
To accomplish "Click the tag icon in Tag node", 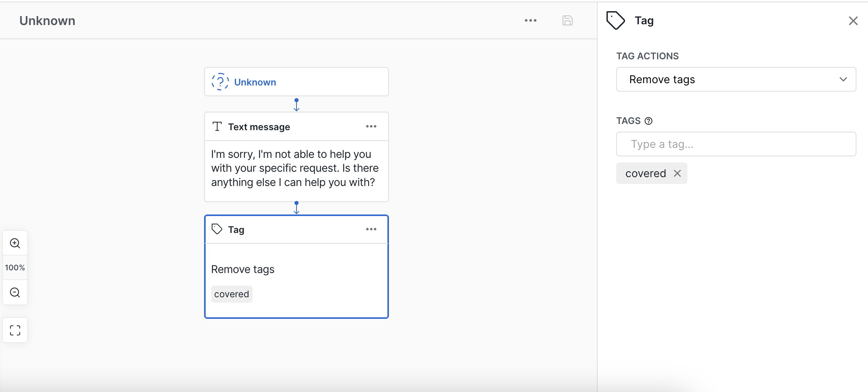I will tap(217, 230).
